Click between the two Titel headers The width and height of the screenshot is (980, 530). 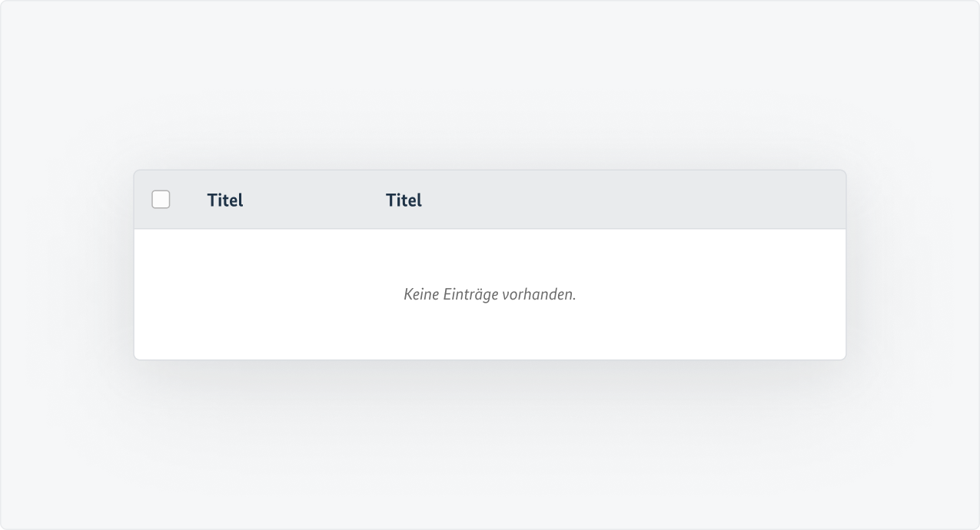pyautogui.click(x=315, y=200)
